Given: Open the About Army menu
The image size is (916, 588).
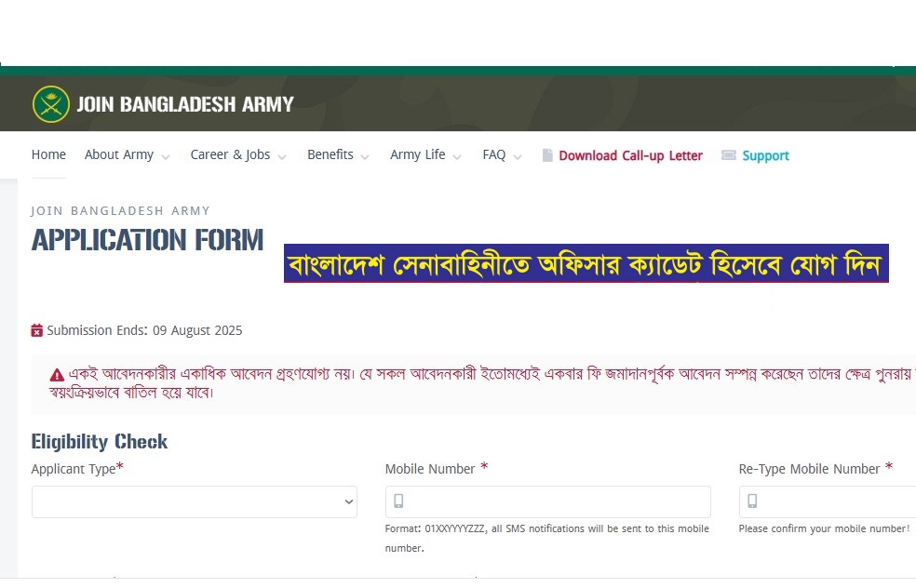Looking at the screenshot, I should (119, 154).
